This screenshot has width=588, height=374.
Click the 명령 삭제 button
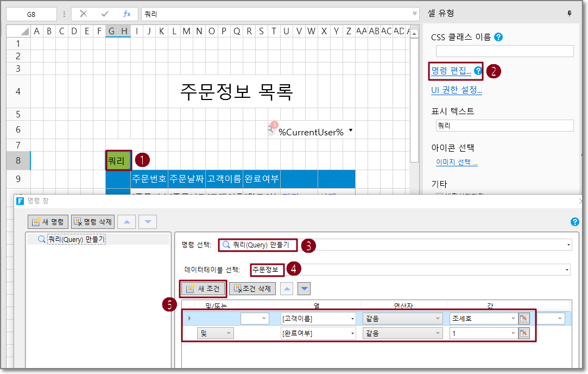point(92,222)
